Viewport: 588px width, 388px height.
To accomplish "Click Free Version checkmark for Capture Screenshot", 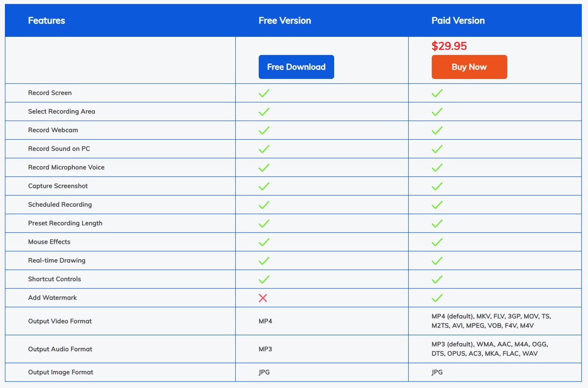I will click(x=264, y=186).
